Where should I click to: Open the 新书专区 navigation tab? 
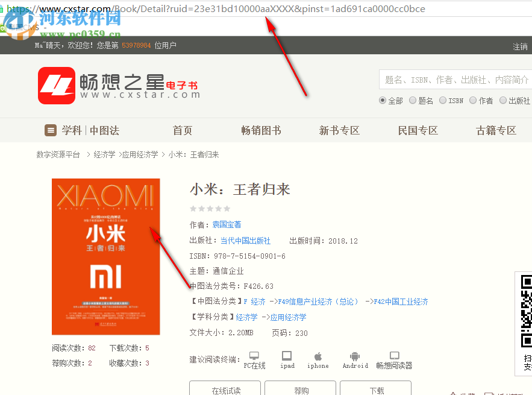click(x=339, y=130)
